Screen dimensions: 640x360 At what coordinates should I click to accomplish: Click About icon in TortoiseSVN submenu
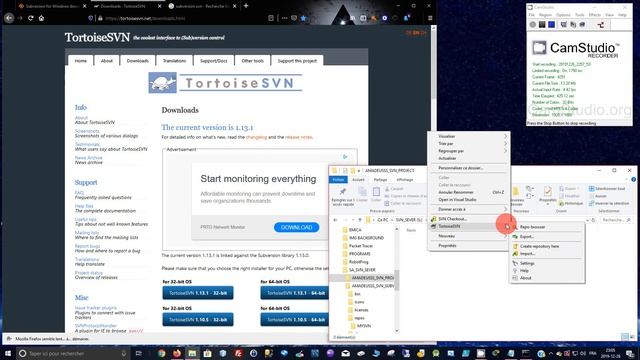pos(515,278)
